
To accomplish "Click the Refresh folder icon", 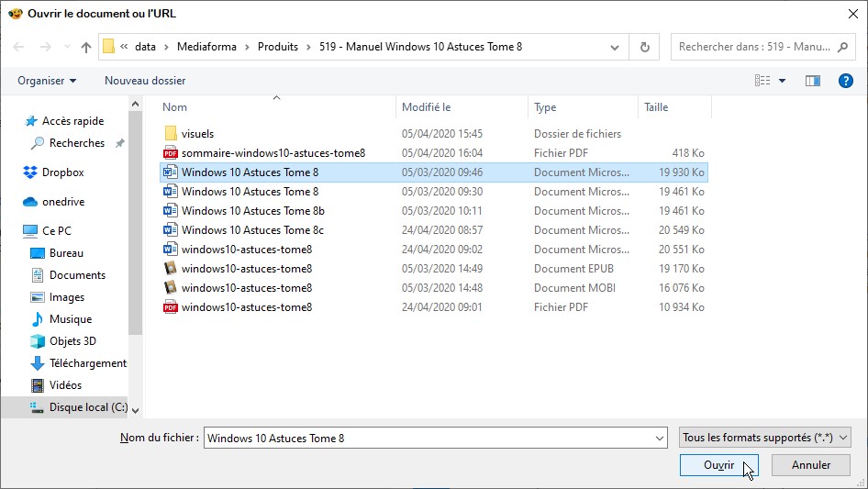I will (644, 47).
